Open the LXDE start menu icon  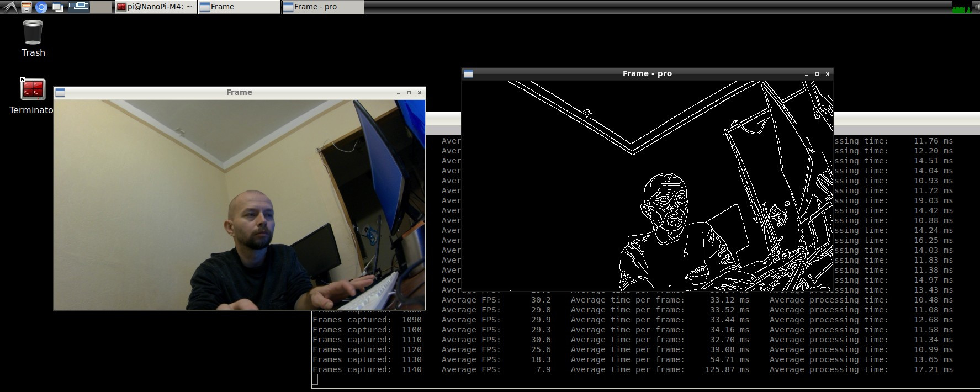point(9,7)
